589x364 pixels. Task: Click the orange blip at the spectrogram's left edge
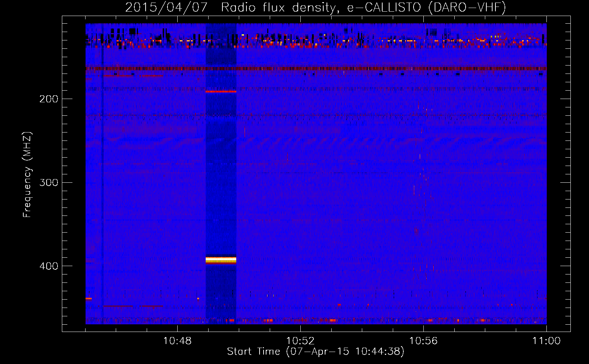pyautogui.click(x=88, y=298)
